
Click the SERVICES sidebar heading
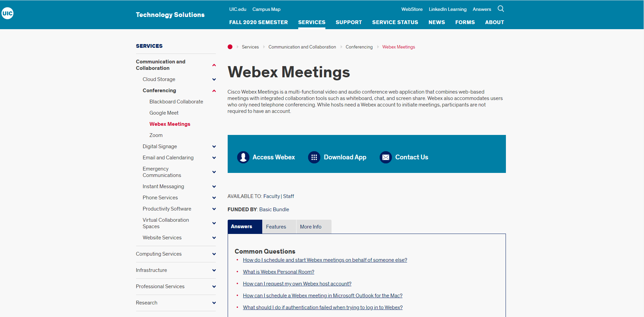click(149, 46)
